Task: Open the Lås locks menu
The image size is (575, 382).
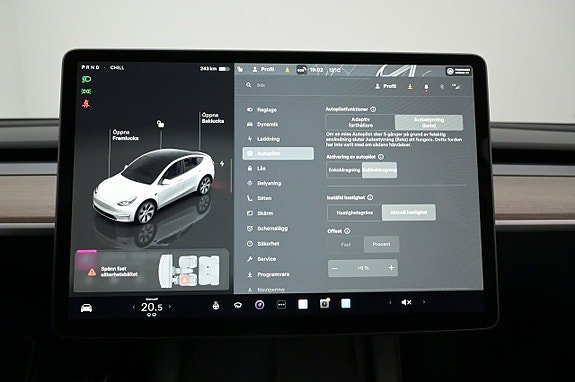Action: click(256, 168)
